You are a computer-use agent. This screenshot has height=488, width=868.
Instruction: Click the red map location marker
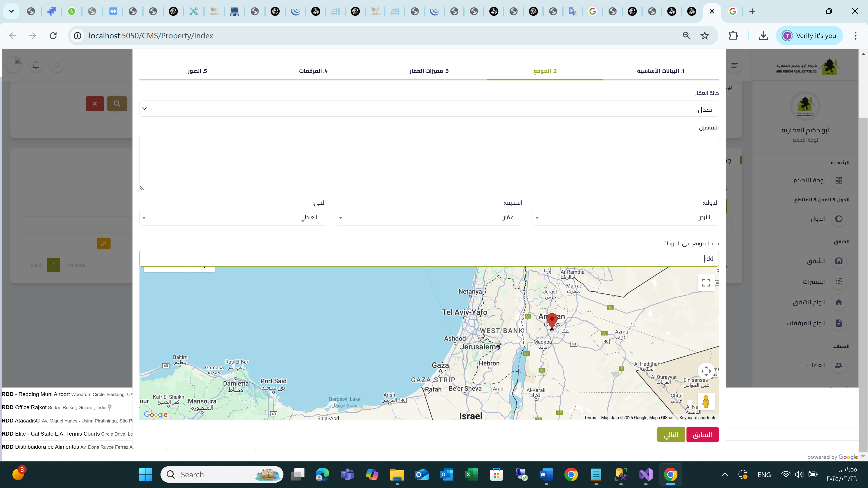pyautogui.click(x=552, y=321)
